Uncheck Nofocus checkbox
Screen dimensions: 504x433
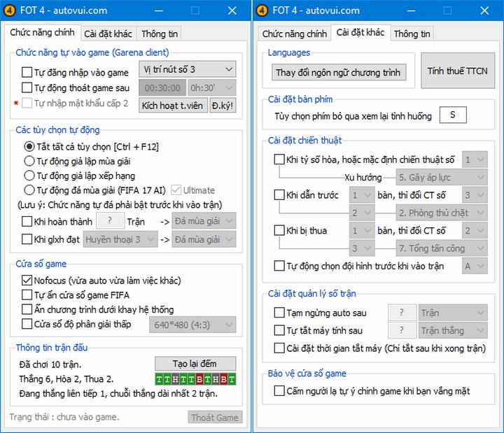point(27,281)
